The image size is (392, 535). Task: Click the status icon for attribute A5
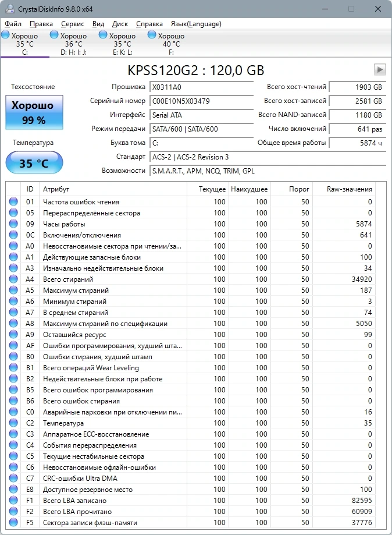13,290
